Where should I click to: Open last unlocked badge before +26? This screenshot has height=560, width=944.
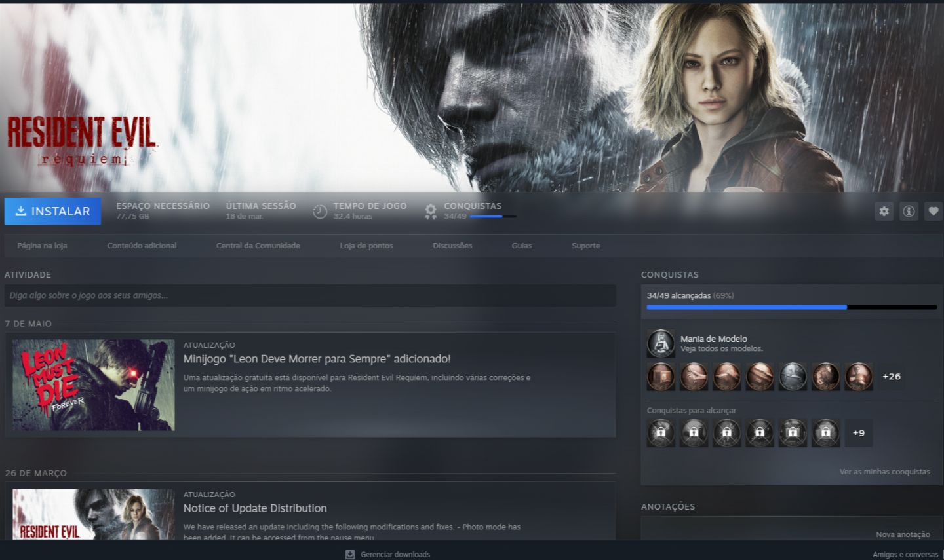pyautogui.click(x=859, y=377)
